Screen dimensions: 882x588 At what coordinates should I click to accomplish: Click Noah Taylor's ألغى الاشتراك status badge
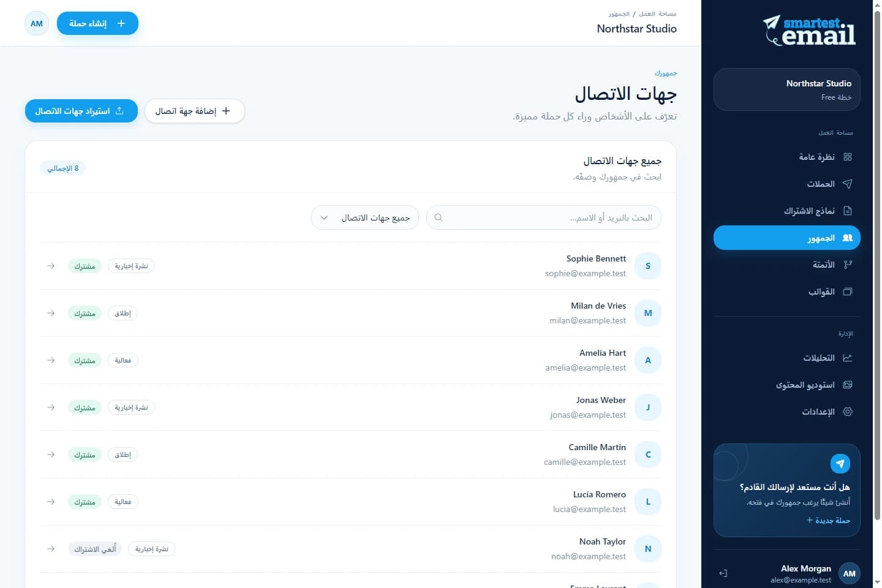[95, 549]
